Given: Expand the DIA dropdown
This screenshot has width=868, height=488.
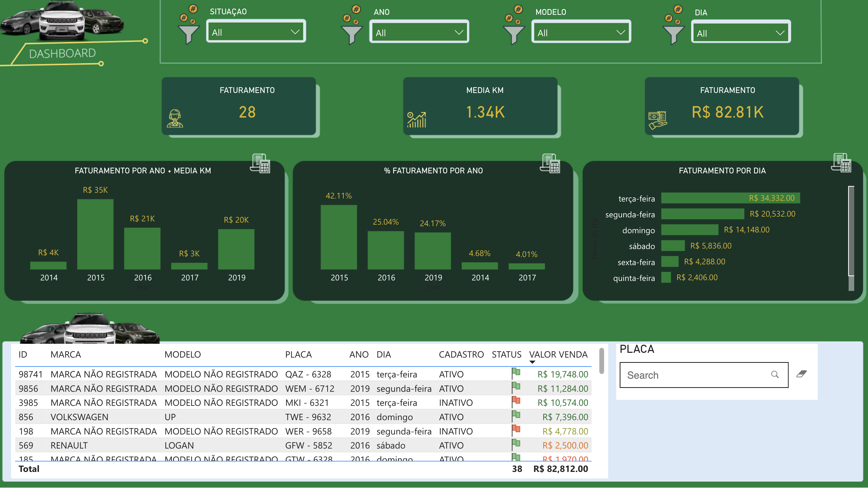Looking at the screenshot, I should [x=741, y=33].
